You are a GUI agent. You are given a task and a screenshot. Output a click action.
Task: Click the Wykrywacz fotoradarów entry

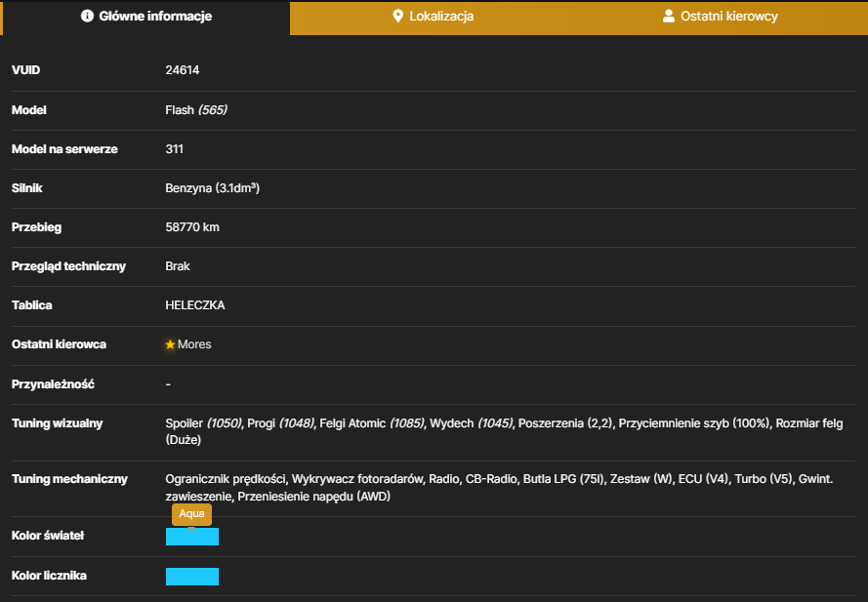357,479
